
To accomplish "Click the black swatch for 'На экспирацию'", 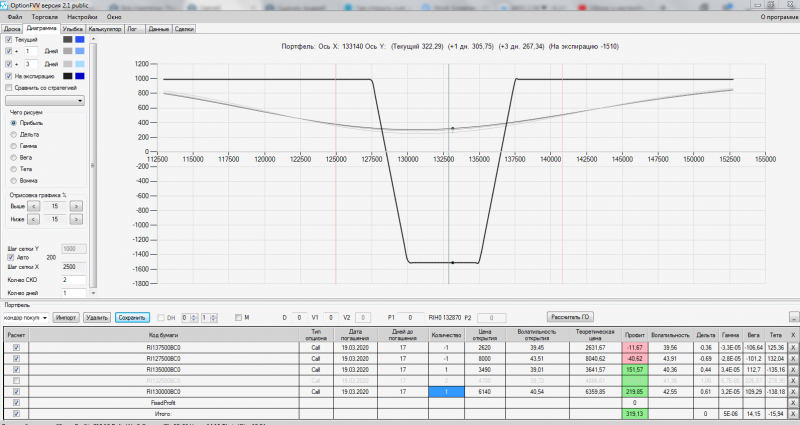I will point(67,76).
